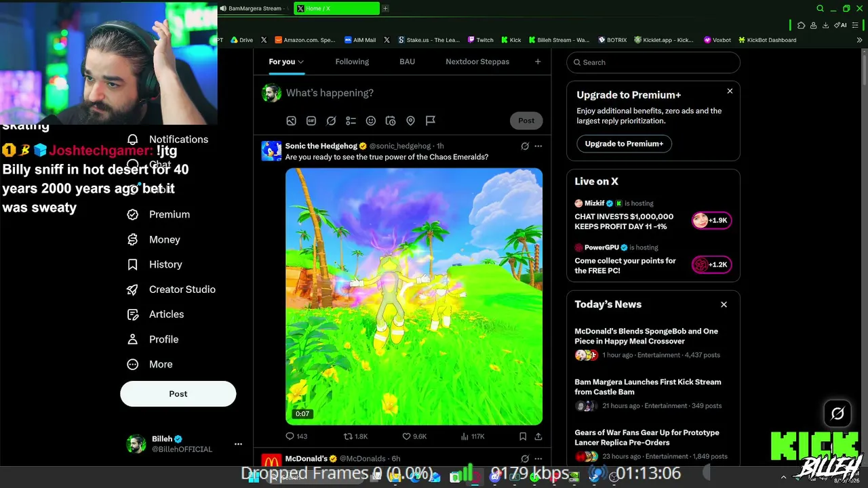The image size is (868, 488).
Task: Like the Sonic the Hedgehog post
Action: [x=414, y=436]
